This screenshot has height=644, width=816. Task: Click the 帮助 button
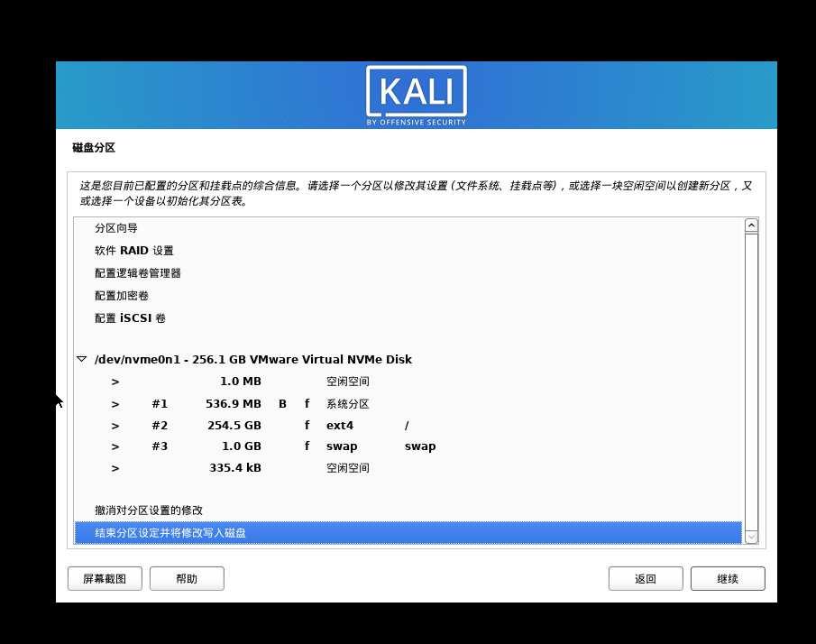[x=187, y=578]
